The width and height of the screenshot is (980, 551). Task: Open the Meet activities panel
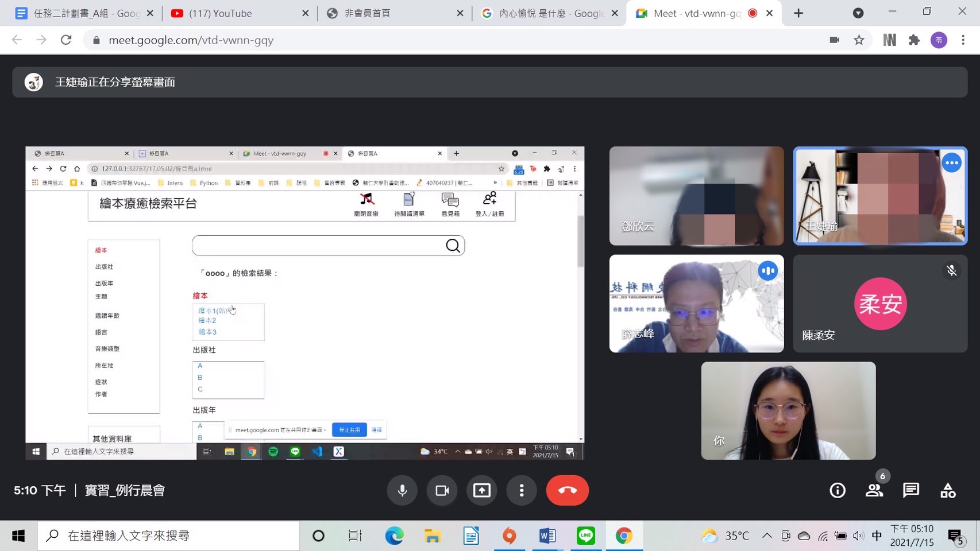947,490
